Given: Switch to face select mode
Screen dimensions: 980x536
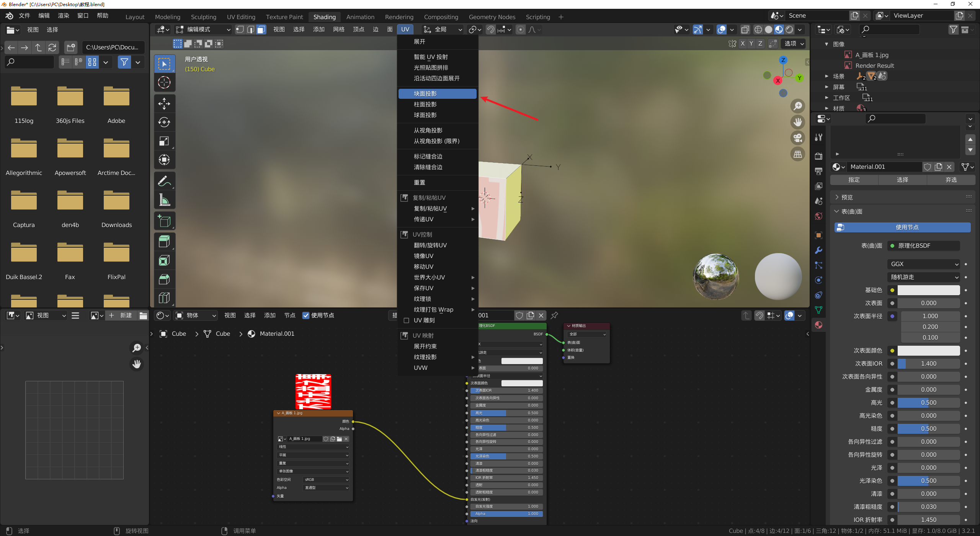Looking at the screenshot, I should (261, 29).
